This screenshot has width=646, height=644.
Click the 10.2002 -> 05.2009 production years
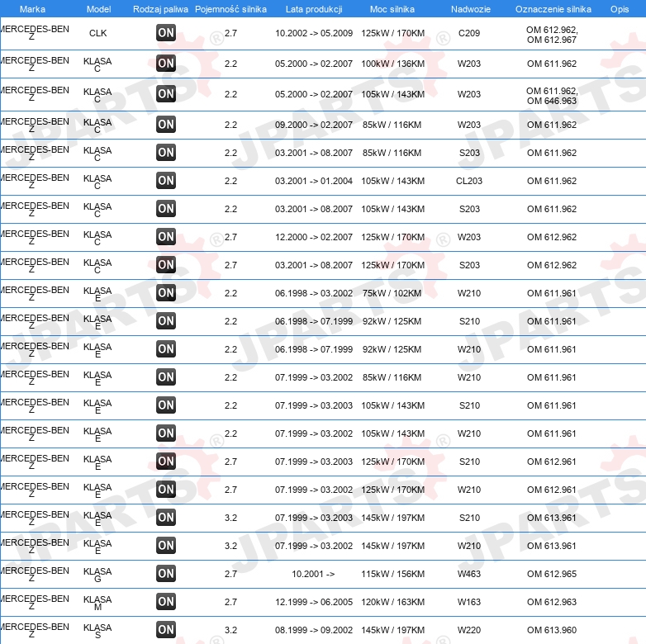[x=314, y=33]
